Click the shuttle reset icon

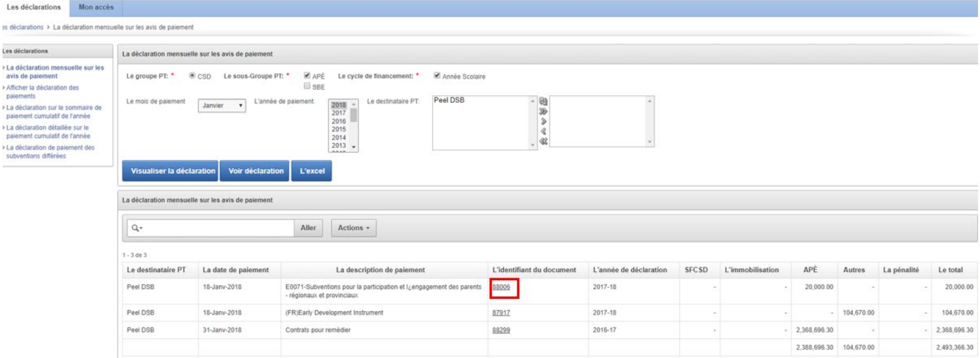click(543, 101)
